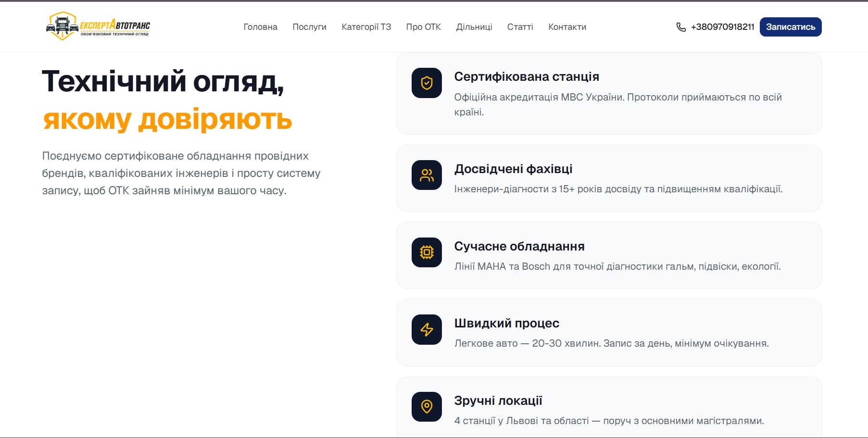Click the Зручні локації heading
868x438 pixels.
[498, 400]
